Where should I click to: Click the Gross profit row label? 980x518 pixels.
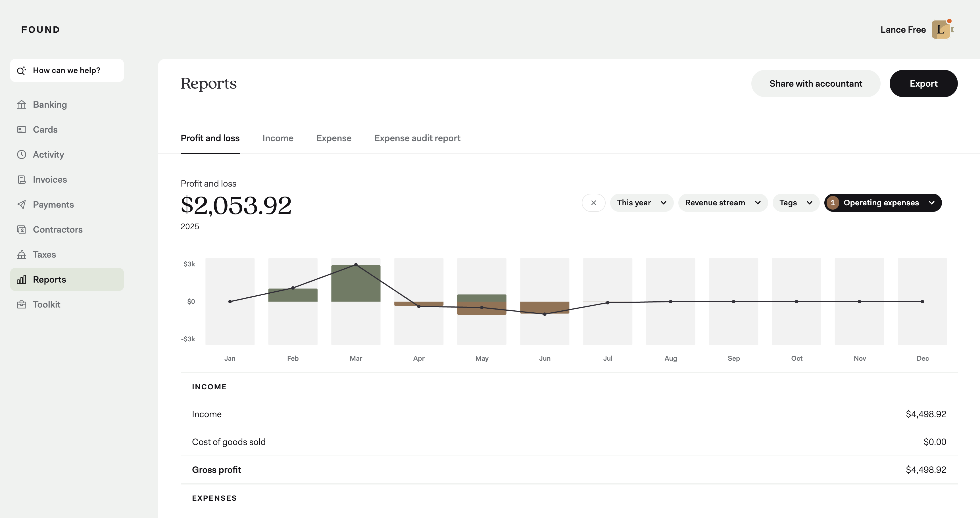tap(216, 470)
